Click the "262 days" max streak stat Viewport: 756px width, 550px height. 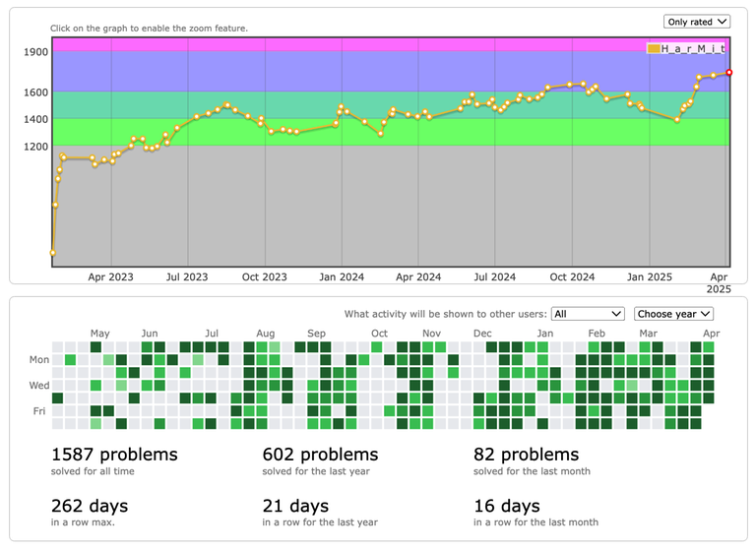[x=90, y=506]
